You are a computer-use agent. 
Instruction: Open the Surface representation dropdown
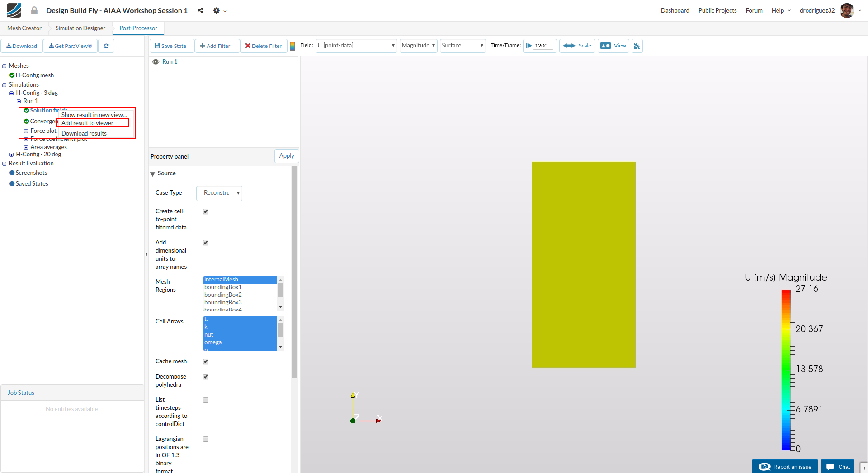462,46
